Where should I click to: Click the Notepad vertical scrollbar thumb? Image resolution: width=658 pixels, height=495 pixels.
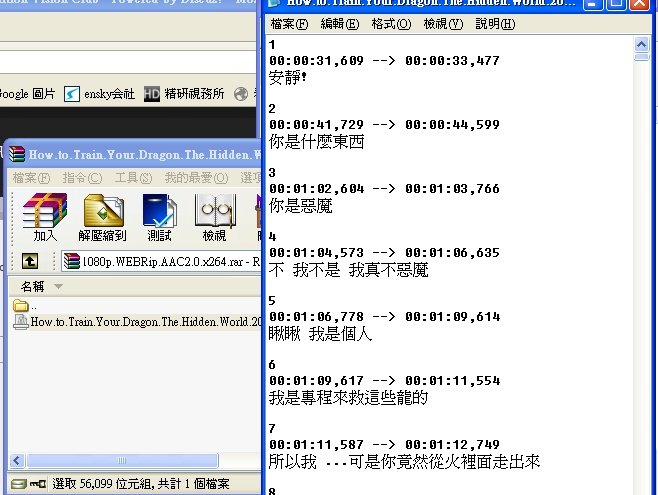click(642, 57)
